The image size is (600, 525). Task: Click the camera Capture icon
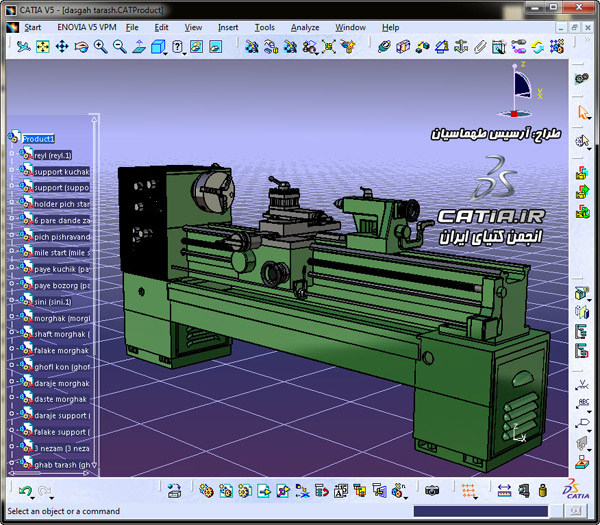pyautogui.click(x=432, y=490)
